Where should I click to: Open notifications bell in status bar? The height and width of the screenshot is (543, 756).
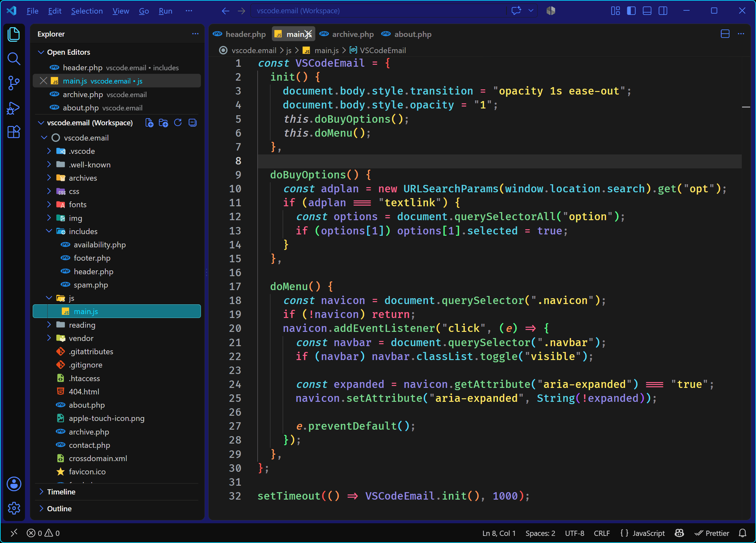point(743,533)
